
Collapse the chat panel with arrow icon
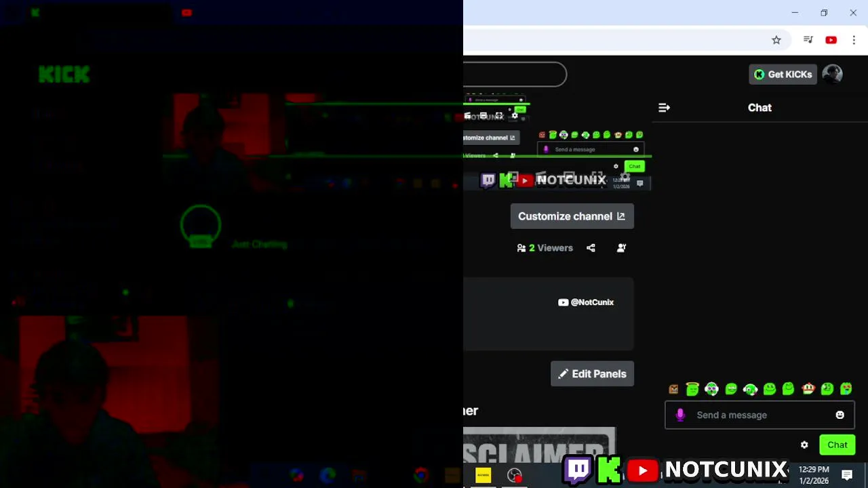(x=664, y=108)
